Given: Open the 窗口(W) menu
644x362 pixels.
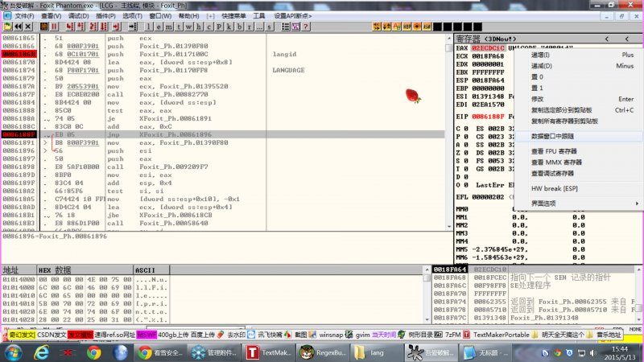Looking at the screenshot, I should point(160,16).
